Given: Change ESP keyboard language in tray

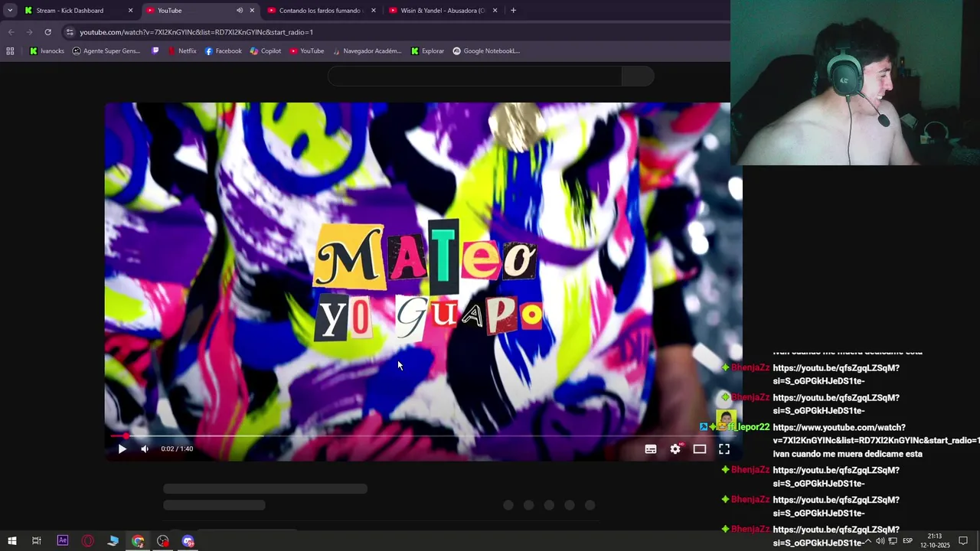Looking at the screenshot, I should pyautogui.click(x=908, y=541).
